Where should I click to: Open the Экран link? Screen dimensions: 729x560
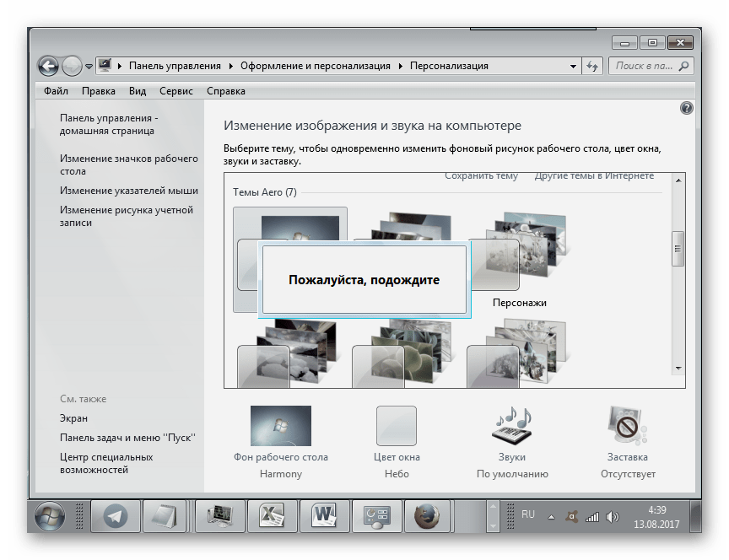[73, 418]
